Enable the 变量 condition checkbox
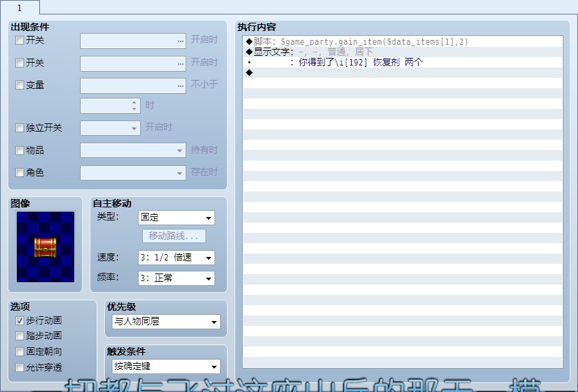578x392 pixels. pos(19,85)
